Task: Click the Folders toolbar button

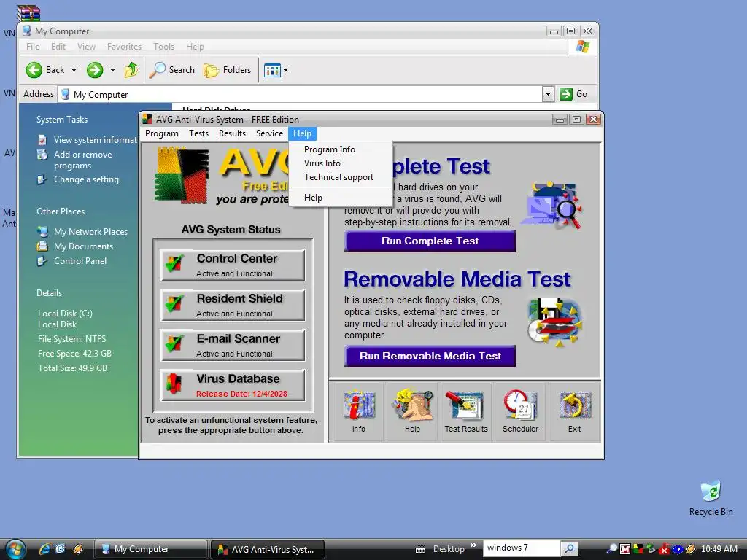Action: pyautogui.click(x=228, y=70)
